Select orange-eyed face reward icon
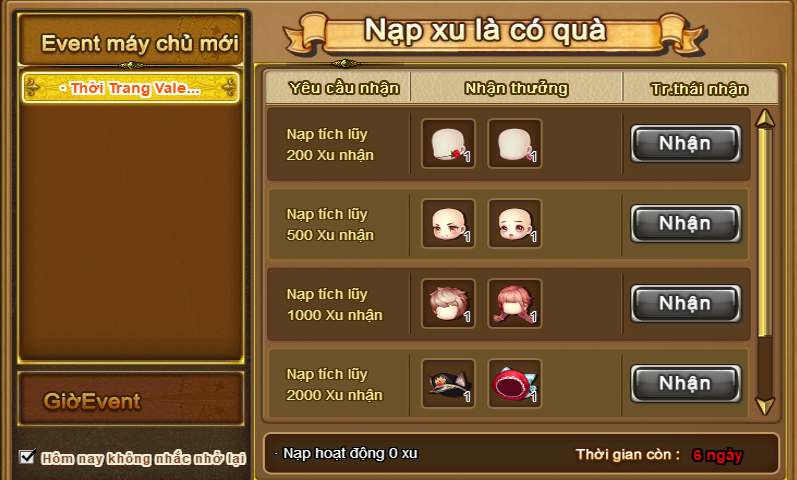 [448, 224]
